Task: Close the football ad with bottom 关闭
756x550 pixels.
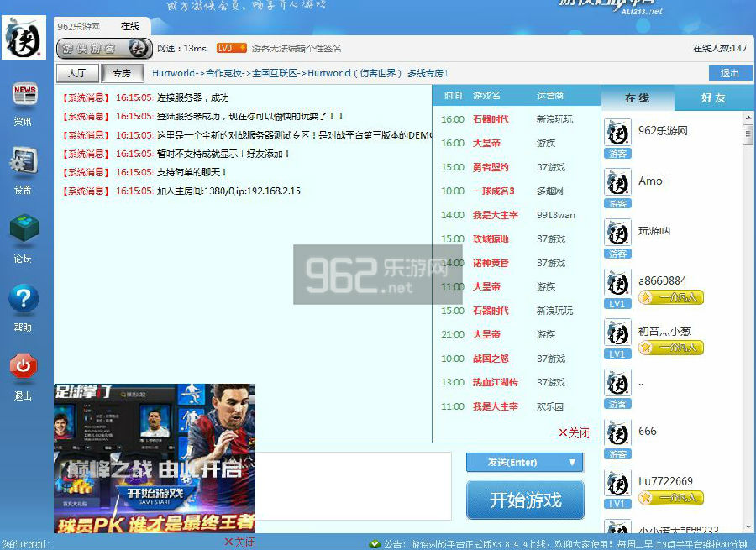Action: 240,542
